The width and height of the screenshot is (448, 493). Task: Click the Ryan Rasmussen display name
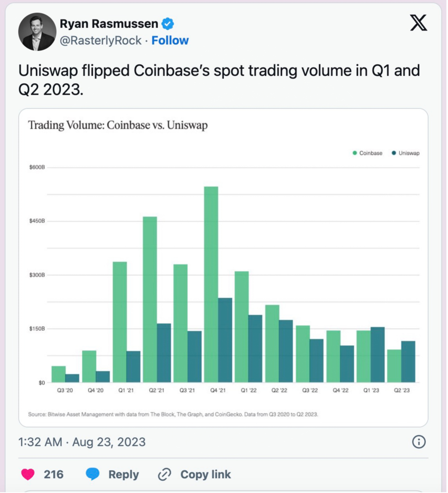[x=109, y=24]
